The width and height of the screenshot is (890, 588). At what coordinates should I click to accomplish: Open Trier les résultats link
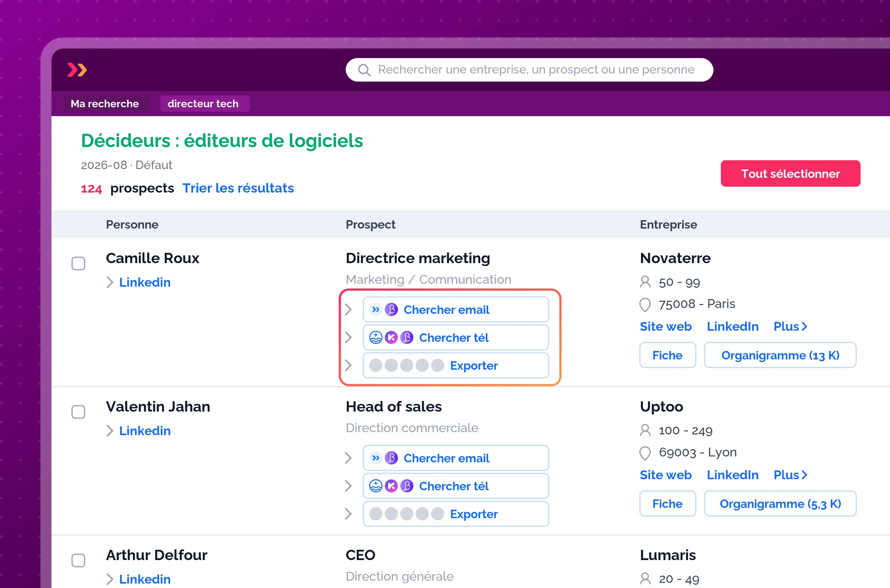click(x=238, y=188)
